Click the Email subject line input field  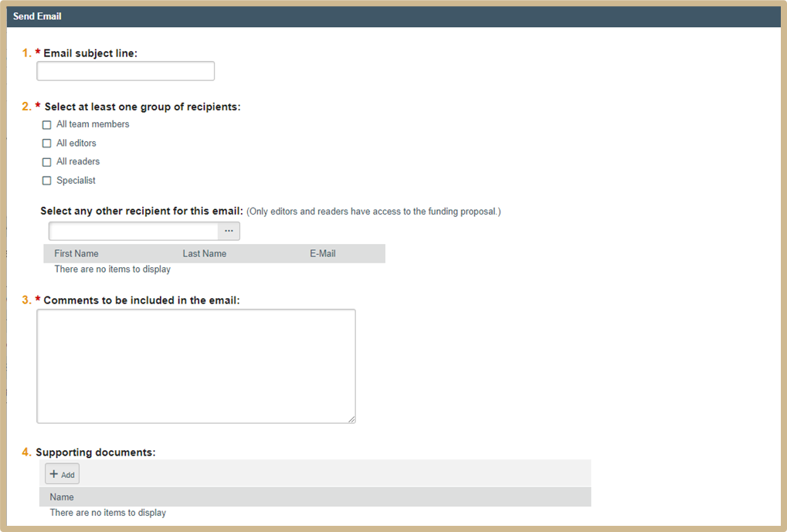[x=125, y=71]
